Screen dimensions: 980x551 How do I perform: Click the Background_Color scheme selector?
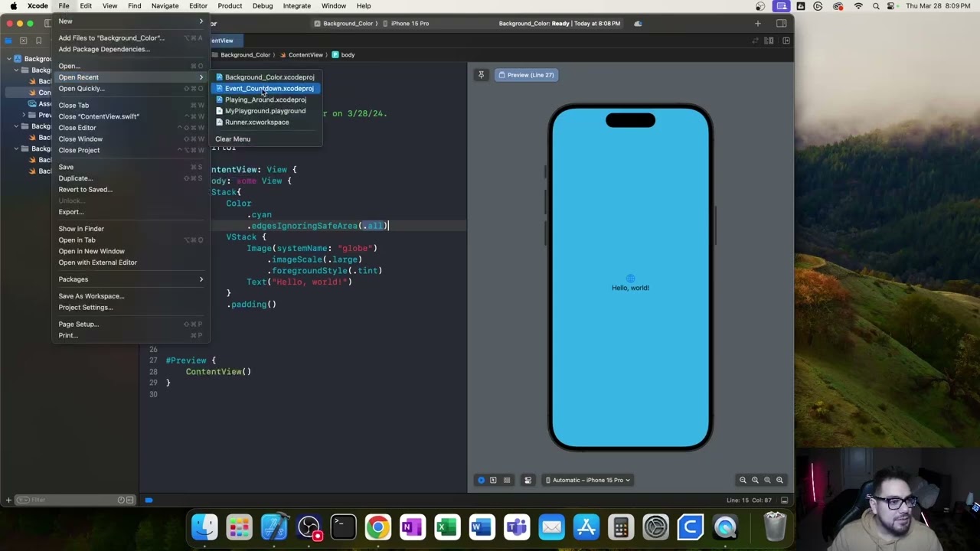click(343, 23)
